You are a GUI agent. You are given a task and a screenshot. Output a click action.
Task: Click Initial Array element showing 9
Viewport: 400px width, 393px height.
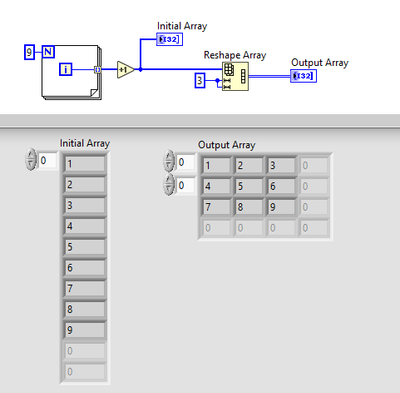(85, 330)
